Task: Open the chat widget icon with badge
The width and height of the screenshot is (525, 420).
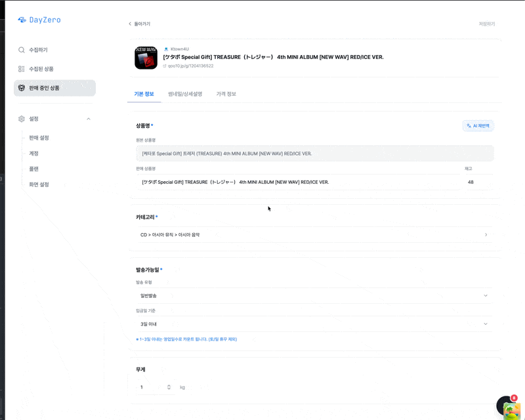Action: 508,406
